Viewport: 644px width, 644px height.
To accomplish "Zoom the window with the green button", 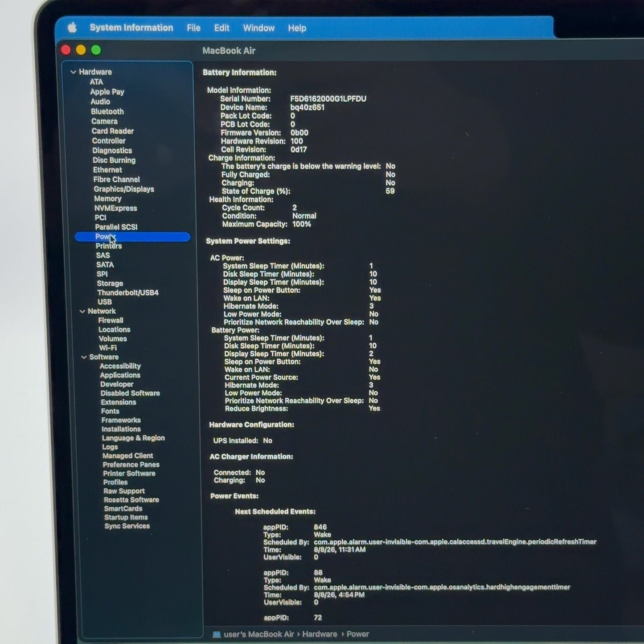I will tap(96, 50).
